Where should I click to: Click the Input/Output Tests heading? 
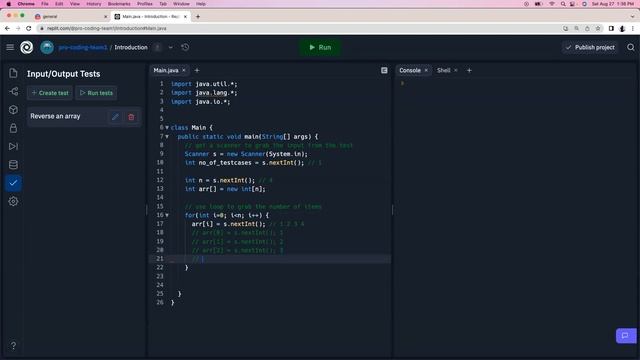tap(63, 74)
